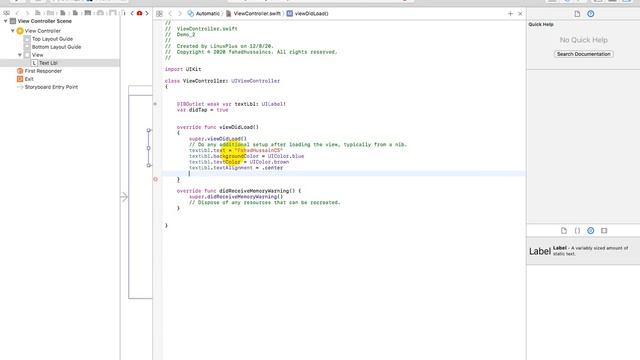Open the viewDidLoad() symbol jump menu
Screen dimensions: 640x360
click(x=311, y=13)
